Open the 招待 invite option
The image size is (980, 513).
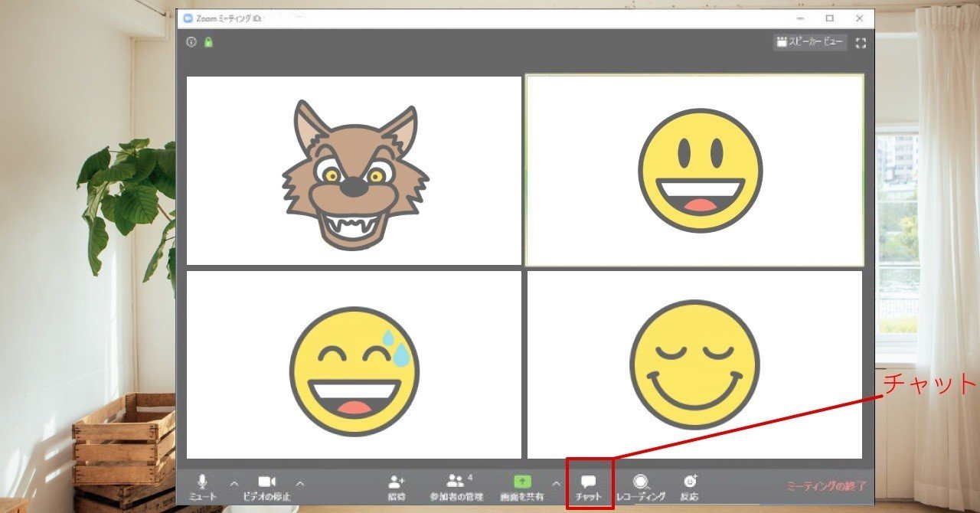397,487
